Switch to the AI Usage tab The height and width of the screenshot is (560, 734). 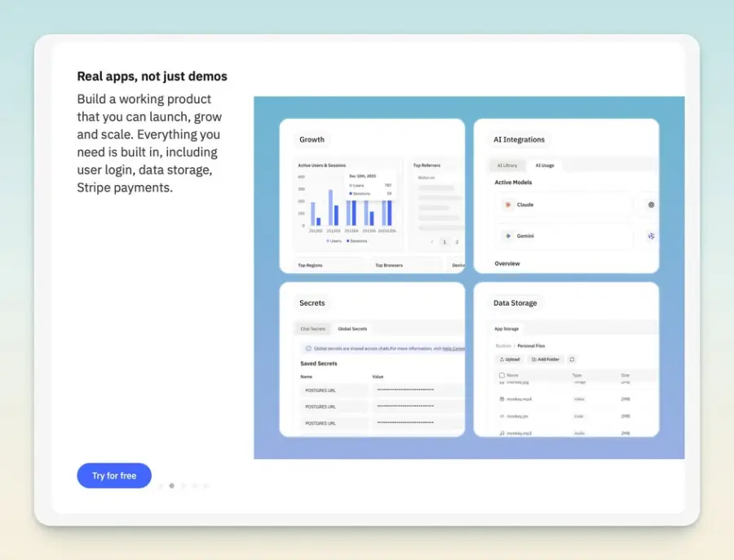(545, 165)
